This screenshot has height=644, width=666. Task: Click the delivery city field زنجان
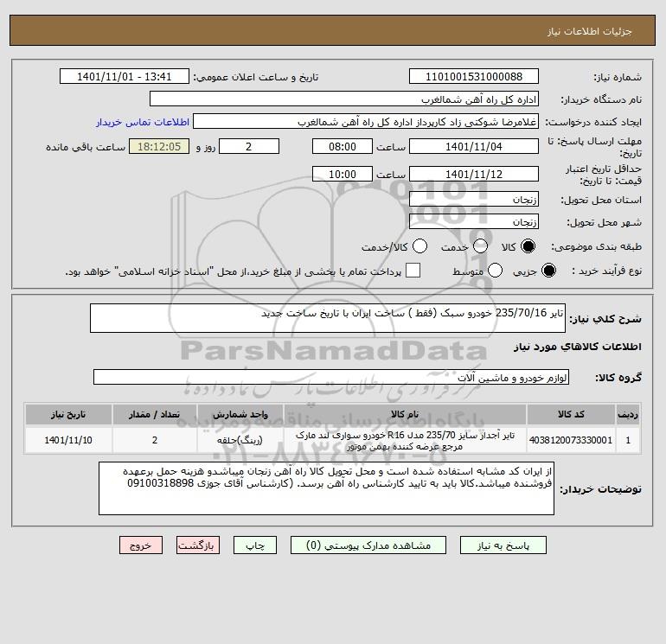coord(474,221)
